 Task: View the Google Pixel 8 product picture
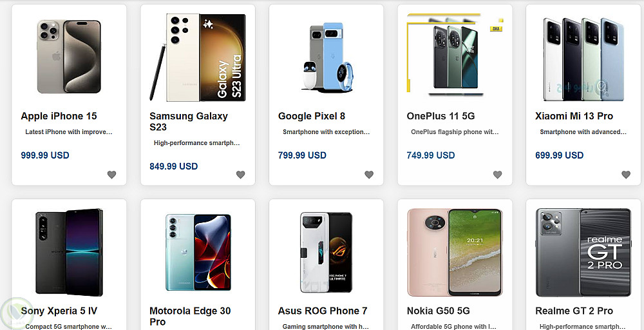327,58
